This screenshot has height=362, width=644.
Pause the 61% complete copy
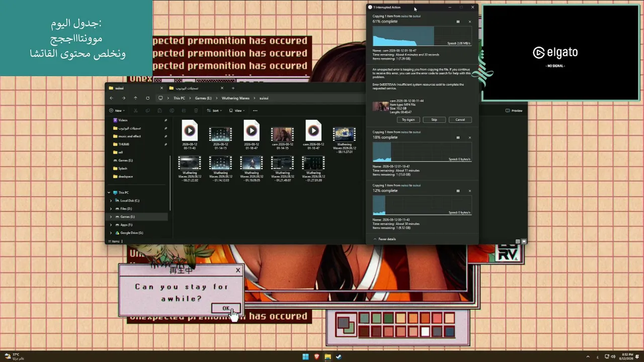[458, 22]
